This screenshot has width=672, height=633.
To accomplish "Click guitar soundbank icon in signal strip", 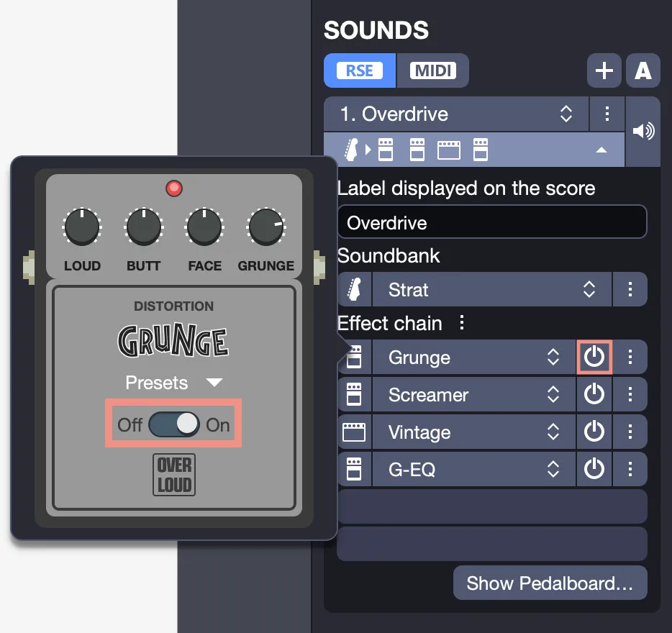I will click(352, 150).
